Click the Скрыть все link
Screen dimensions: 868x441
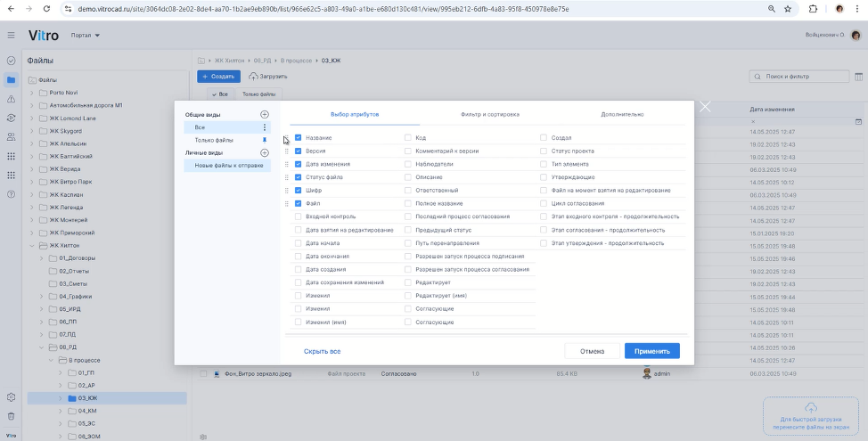click(322, 351)
